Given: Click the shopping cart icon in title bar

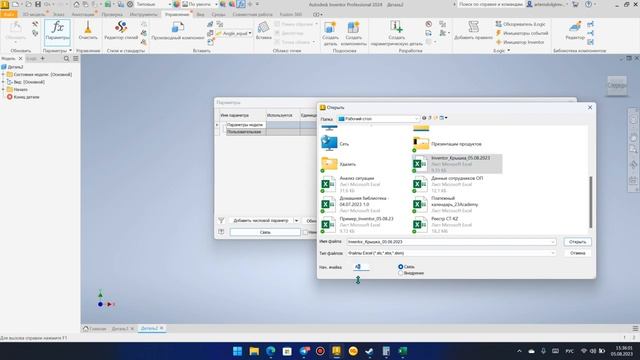Looking at the screenshot, I should pos(576,4).
